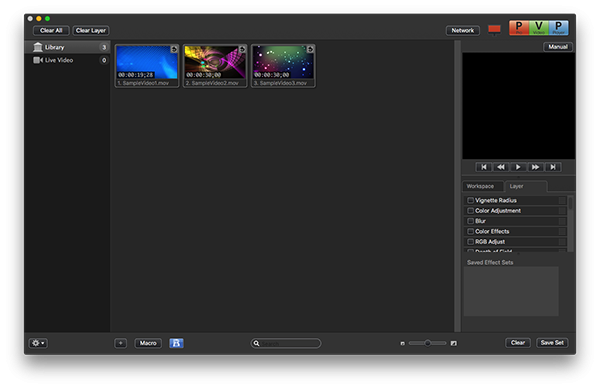Enable the Color Adjustment effect checkbox

click(x=470, y=210)
